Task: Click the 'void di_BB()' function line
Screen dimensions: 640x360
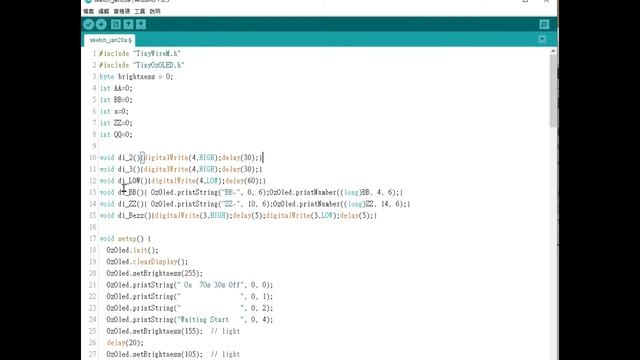Action: 251,192
